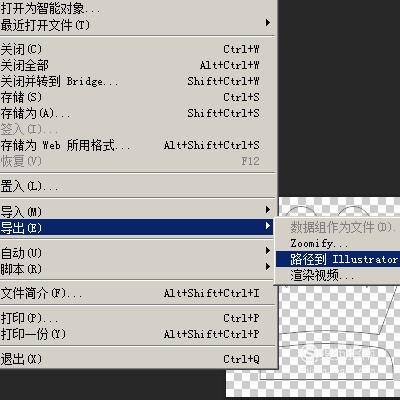Click 退出(X) to quit application
Viewport: 400px width, 400px height.
pyautogui.click(x=137, y=359)
